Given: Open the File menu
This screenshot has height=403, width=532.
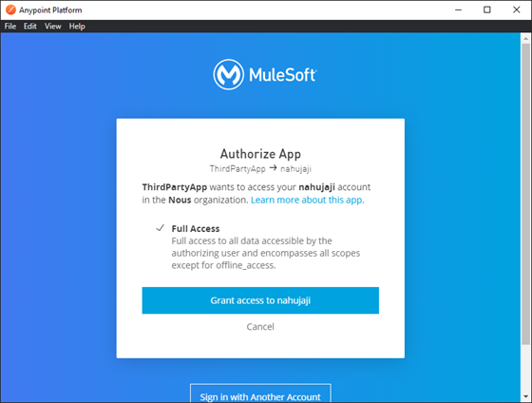Looking at the screenshot, I should (10, 27).
